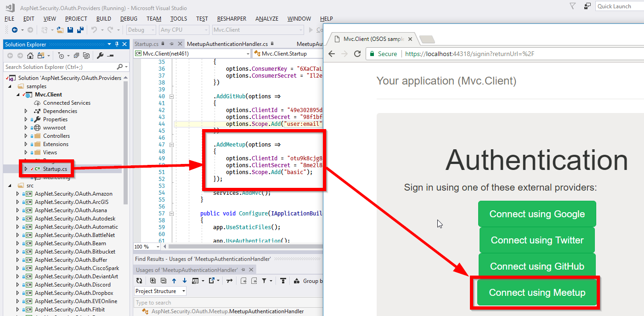Select Connected Services item
This screenshot has height=316, width=644.
pos(67,103)
